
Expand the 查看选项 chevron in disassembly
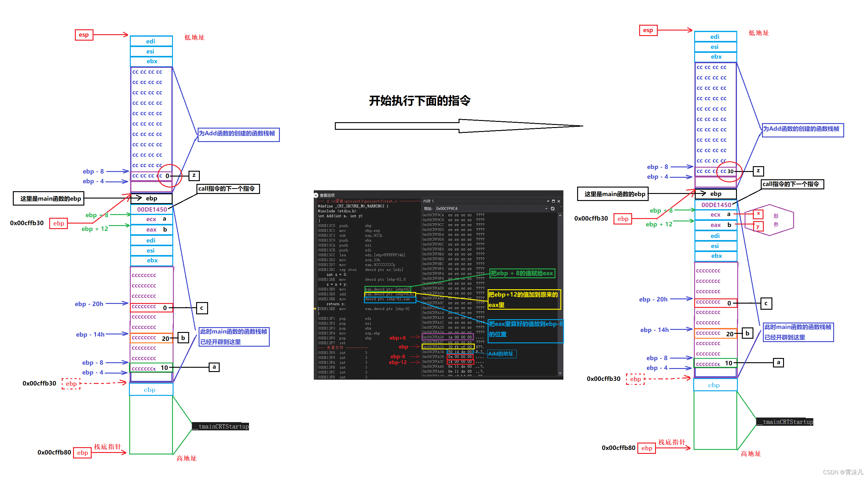coord(316,195)
